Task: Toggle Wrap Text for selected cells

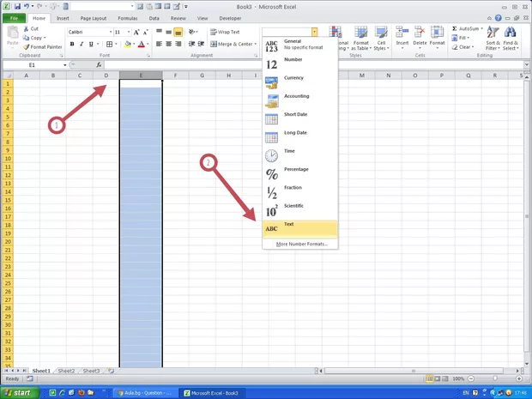Action: [225, 32]
